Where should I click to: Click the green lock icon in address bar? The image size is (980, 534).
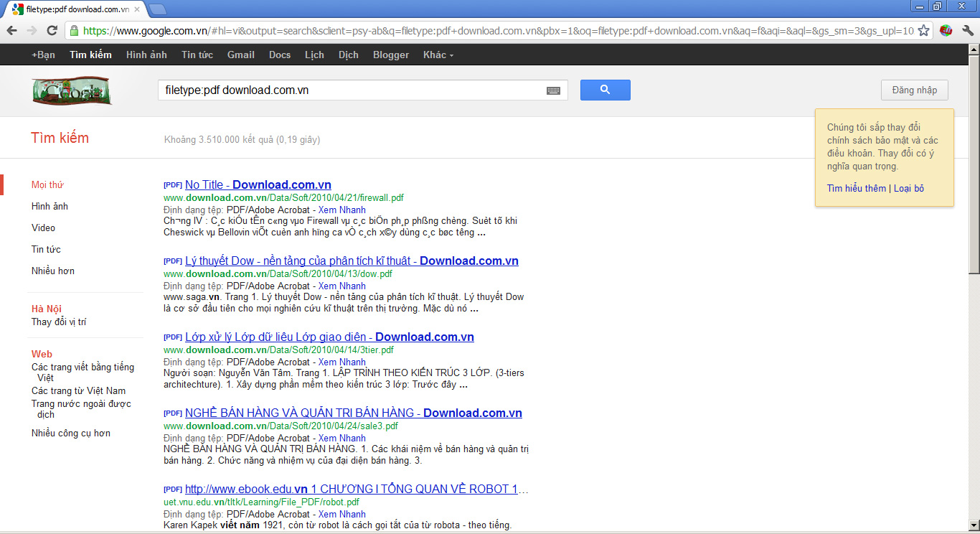(x=74, y=31)
